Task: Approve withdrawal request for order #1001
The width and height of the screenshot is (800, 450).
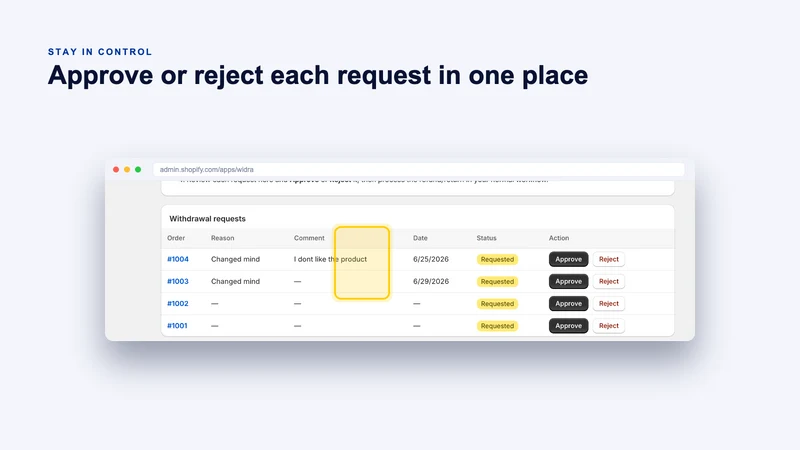Action: pyautogui.click(x=568, y=326)
